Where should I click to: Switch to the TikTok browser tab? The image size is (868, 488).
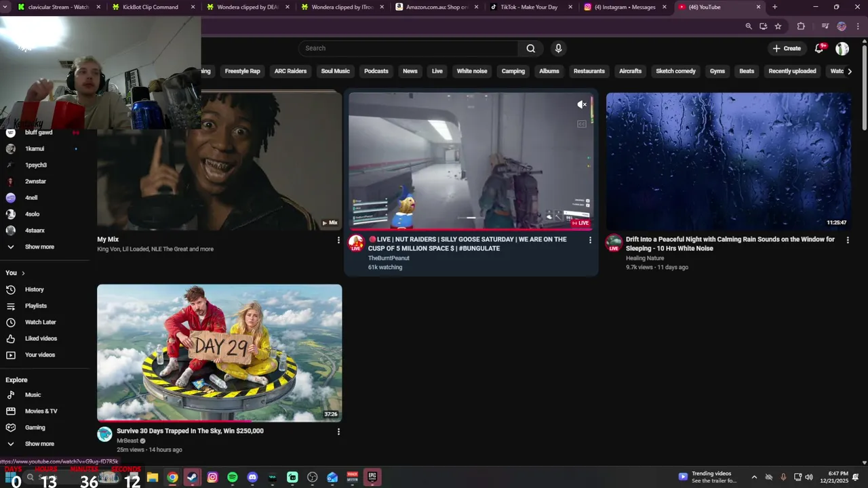coord(531,7)
